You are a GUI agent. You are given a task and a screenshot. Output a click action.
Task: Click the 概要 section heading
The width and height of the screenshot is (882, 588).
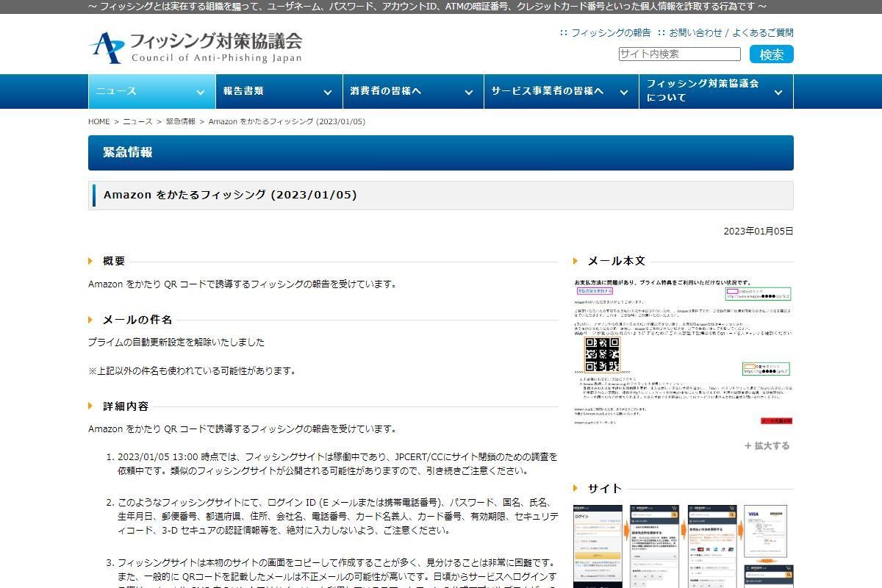tap(114, 261)
